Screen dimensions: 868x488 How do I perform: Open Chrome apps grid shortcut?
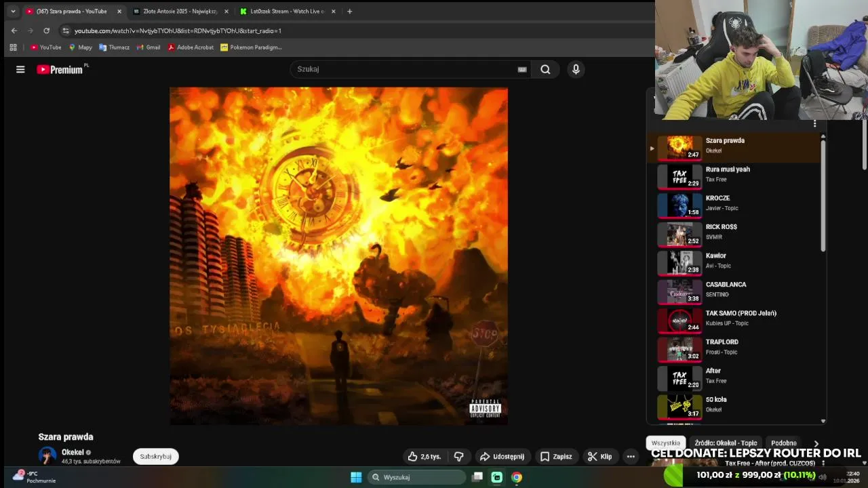point(13,47)
